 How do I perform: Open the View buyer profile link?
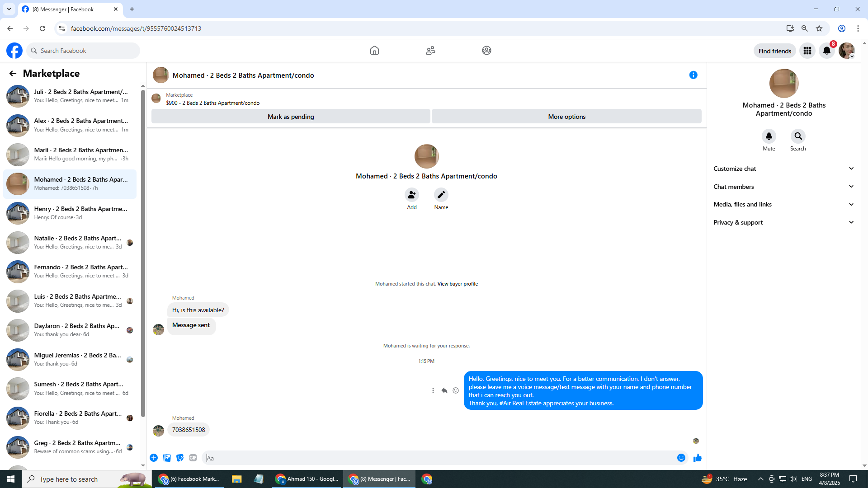pos(458,284)
